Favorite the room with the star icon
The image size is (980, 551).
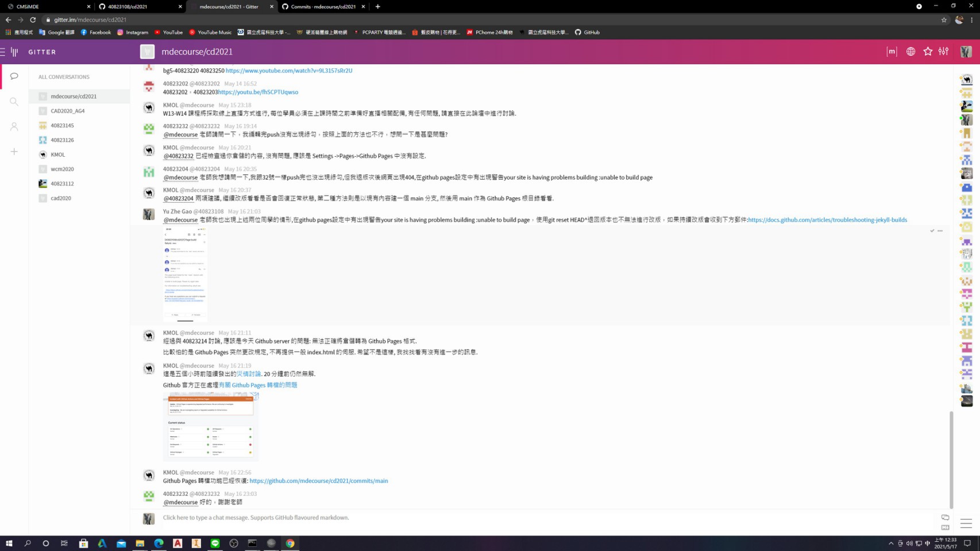[928, 52]
